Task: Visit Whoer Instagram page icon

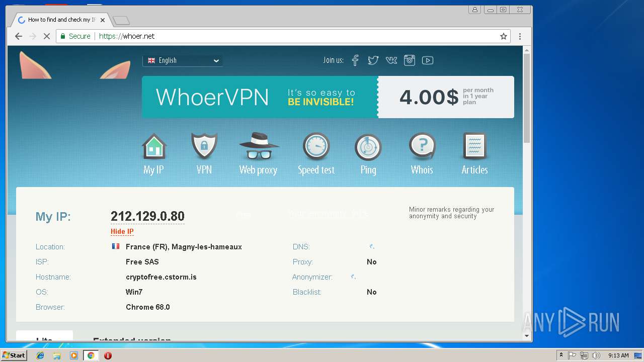Action: pos(410,60)
